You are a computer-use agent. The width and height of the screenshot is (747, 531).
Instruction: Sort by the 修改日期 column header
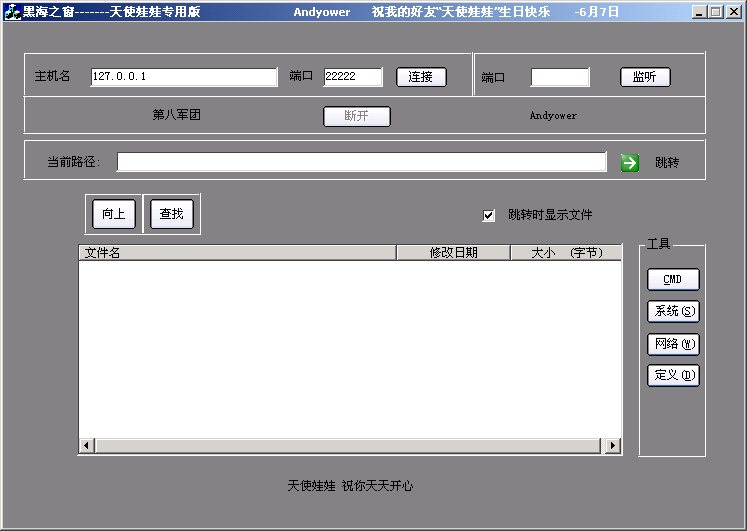[453, 253]
